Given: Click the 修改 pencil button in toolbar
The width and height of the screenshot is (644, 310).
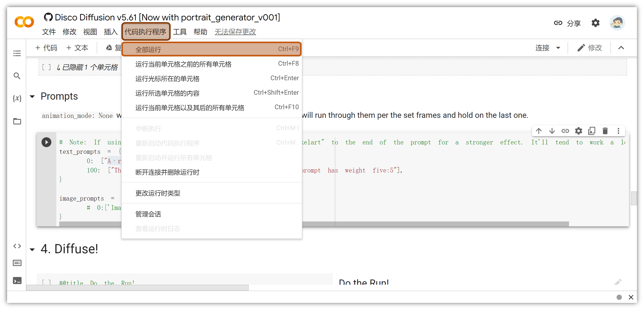Looking at the screenshot, I should pos(589,48).
